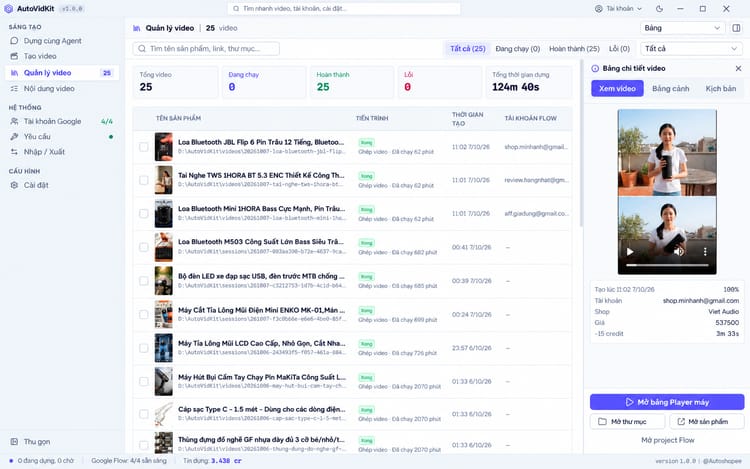Viewport: 750px width, 469px height.
Task: Tick the checkbox for Loa Bluetooth M503
Action: point(143,247)
